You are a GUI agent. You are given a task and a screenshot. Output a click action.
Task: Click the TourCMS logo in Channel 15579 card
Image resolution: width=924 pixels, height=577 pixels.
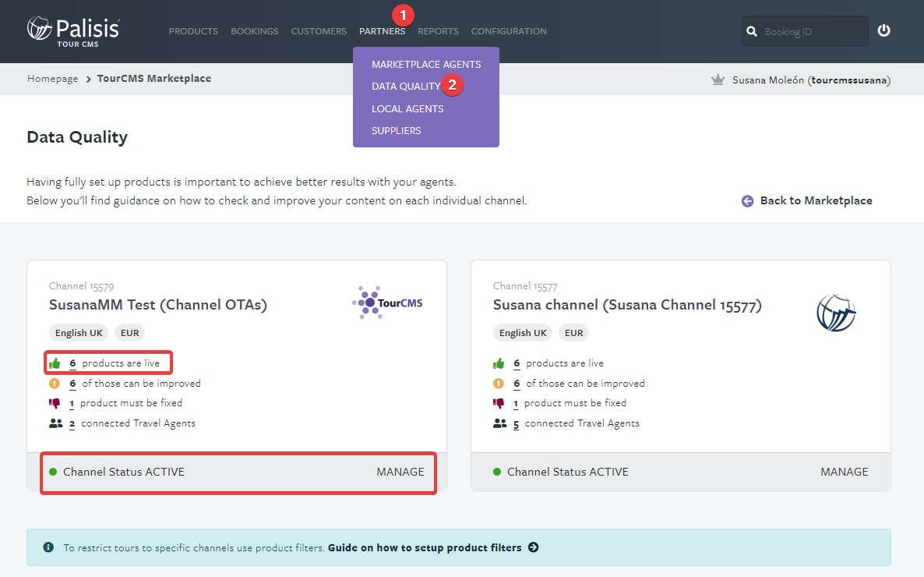pyautogui.click(x=388, y=303)
